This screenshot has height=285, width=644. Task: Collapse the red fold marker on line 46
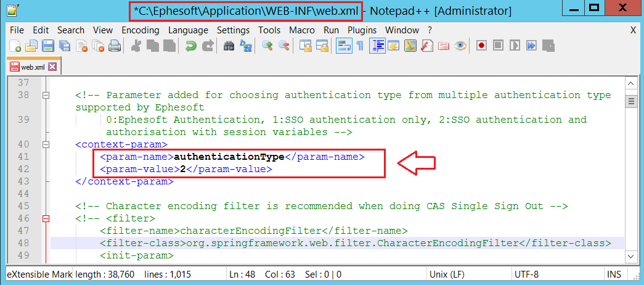click(x=46, y=219)
